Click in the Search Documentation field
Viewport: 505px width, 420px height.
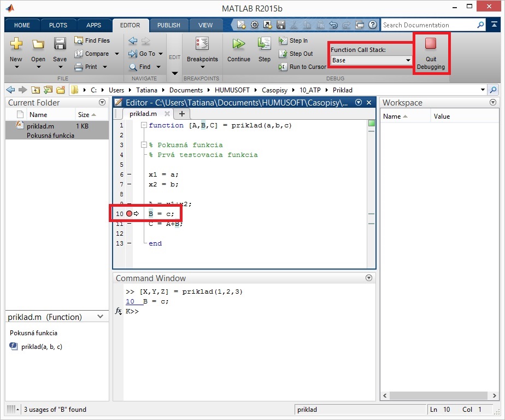[x=428, y=25]
